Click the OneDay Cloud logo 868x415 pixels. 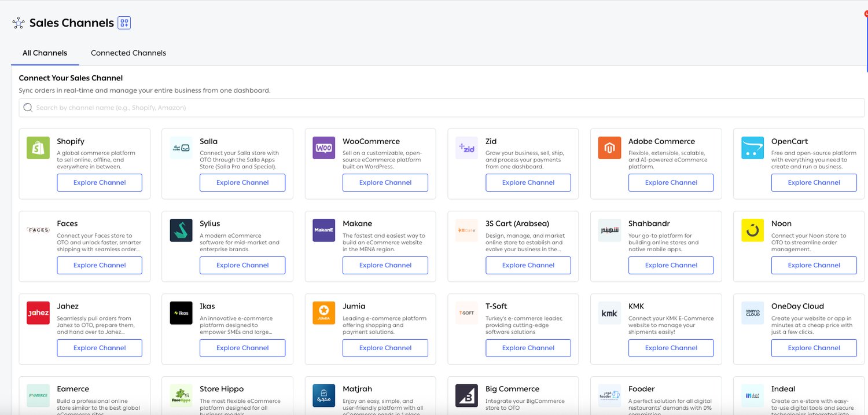(753, 313)
